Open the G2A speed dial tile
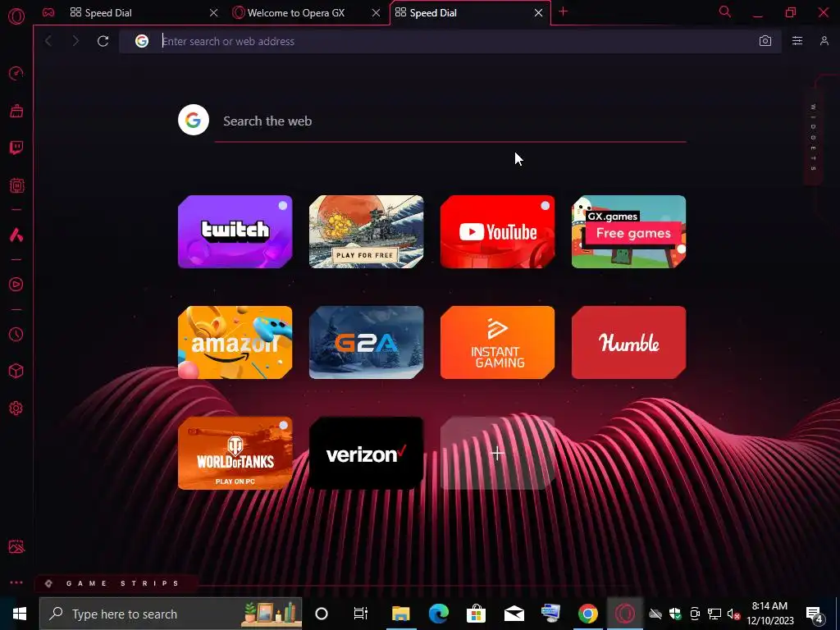840x630 pixels. click(367, 342)
